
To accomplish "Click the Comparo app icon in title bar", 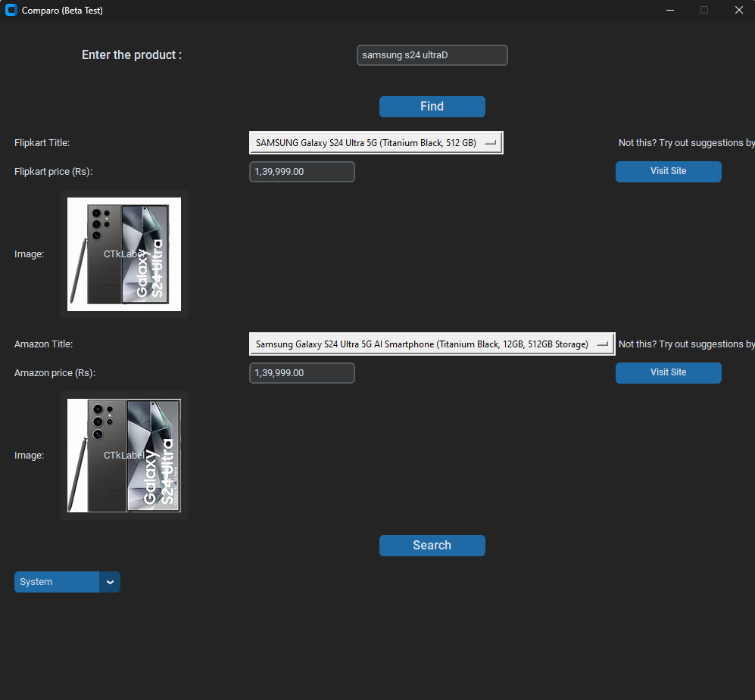I will point(11,11).
